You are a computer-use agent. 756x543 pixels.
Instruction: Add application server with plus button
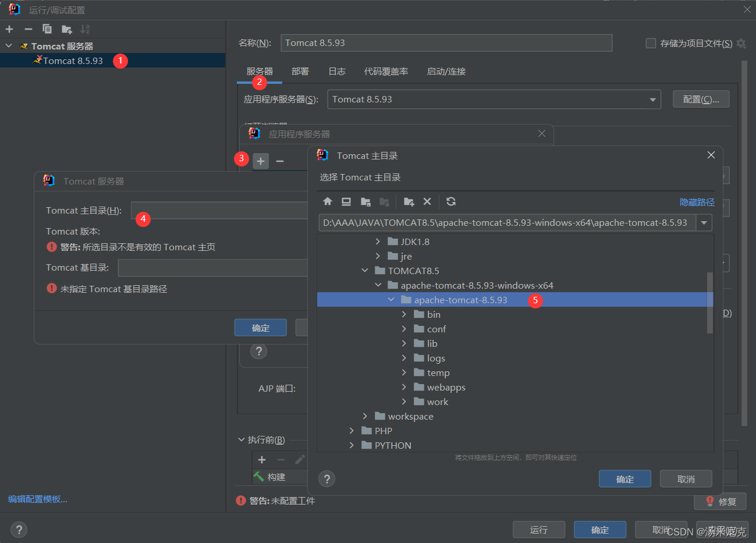261,161
